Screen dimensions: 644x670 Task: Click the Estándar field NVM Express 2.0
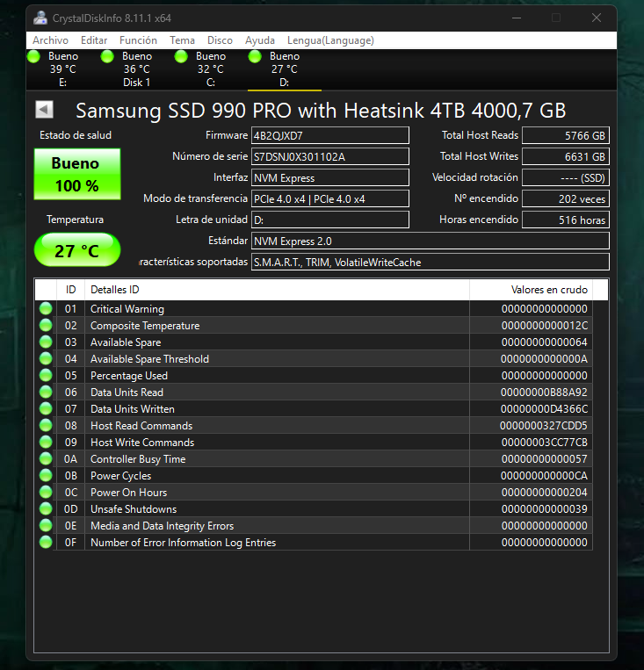[431, 241]
